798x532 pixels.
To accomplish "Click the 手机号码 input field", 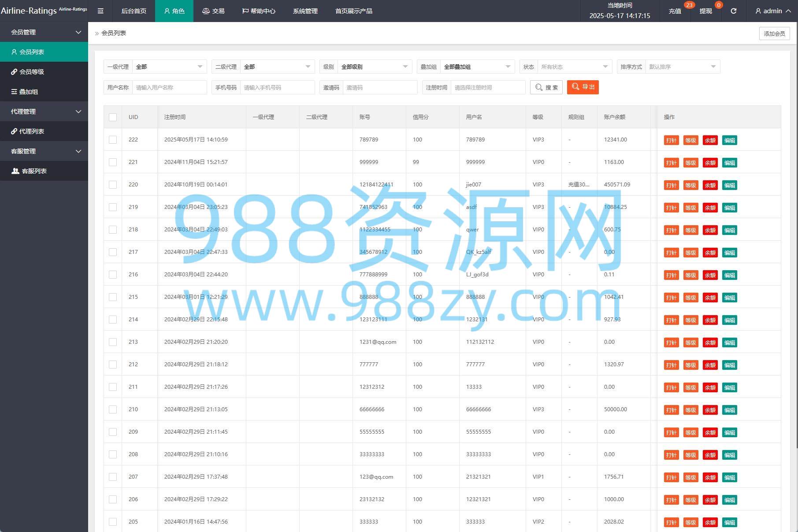I will (277, 88).
